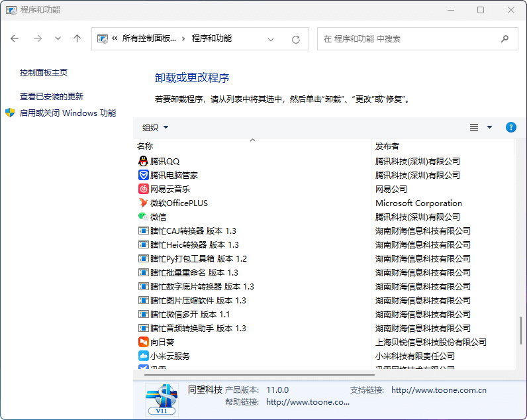The height and width of the screenshot is (420, 527).
Task: Open the truncated help link http://www.toone.co...
Action: click(308, 402)
